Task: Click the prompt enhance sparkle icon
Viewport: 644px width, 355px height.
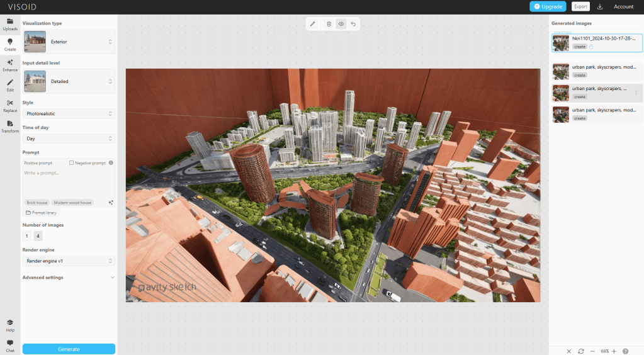Action: tap(111, 203)
